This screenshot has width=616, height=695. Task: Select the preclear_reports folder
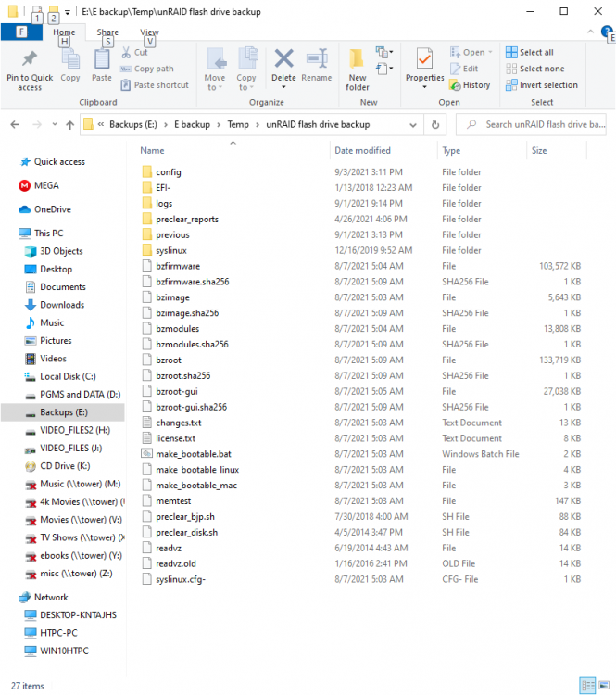click(180, 219)
